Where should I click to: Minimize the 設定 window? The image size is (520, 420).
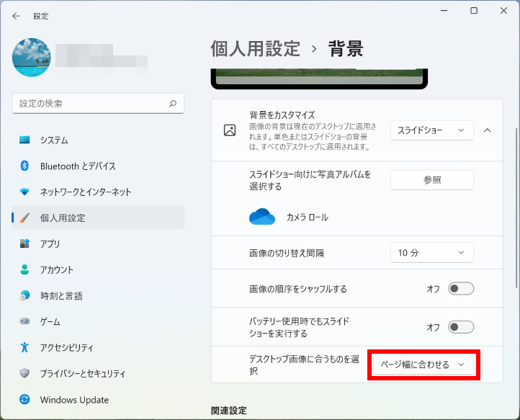[444, 11]
